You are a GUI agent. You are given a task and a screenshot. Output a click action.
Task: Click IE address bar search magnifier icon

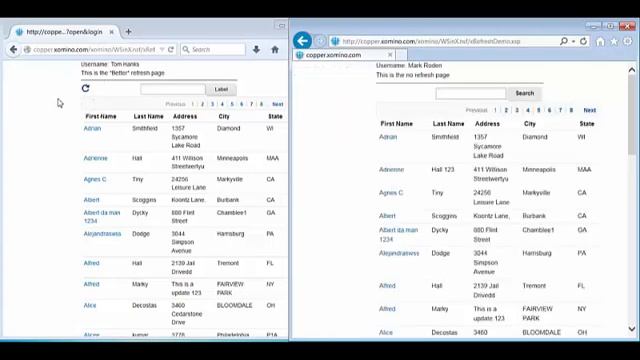(564, 41)
